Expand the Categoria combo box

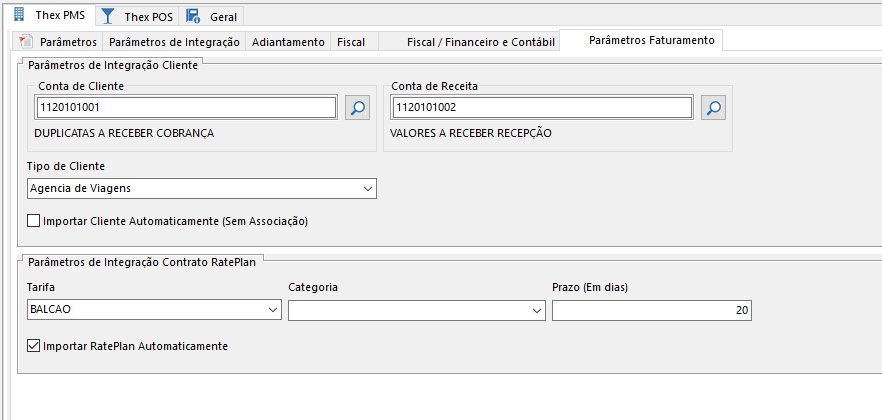tap(537, 311)
